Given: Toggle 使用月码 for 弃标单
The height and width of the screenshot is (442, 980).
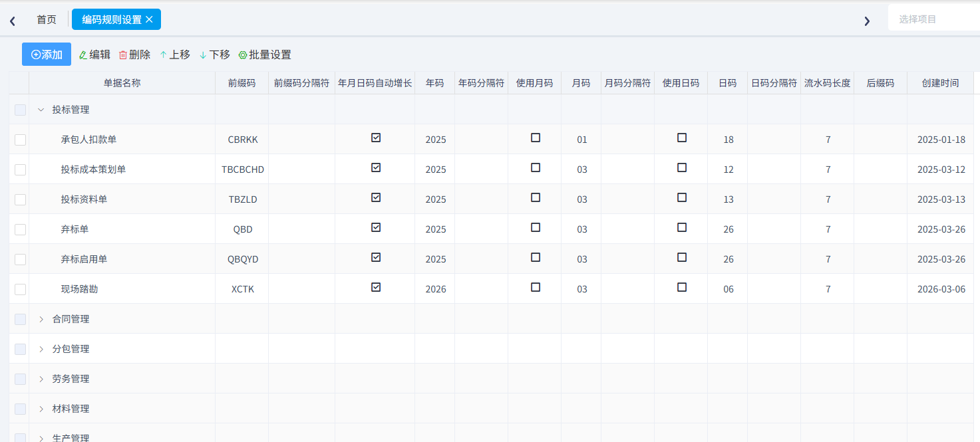Looking at the screenshot, I should click(x=536, y=227).
